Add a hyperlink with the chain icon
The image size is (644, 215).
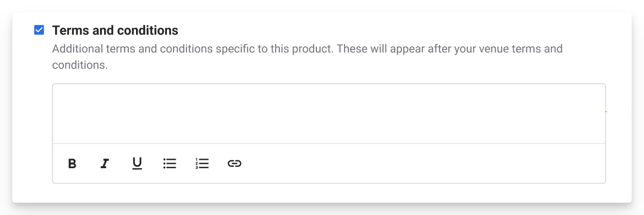[x=234, y=164]
